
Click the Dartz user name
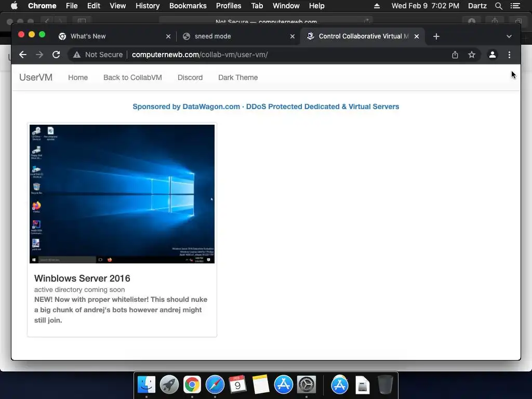point(477,6)
